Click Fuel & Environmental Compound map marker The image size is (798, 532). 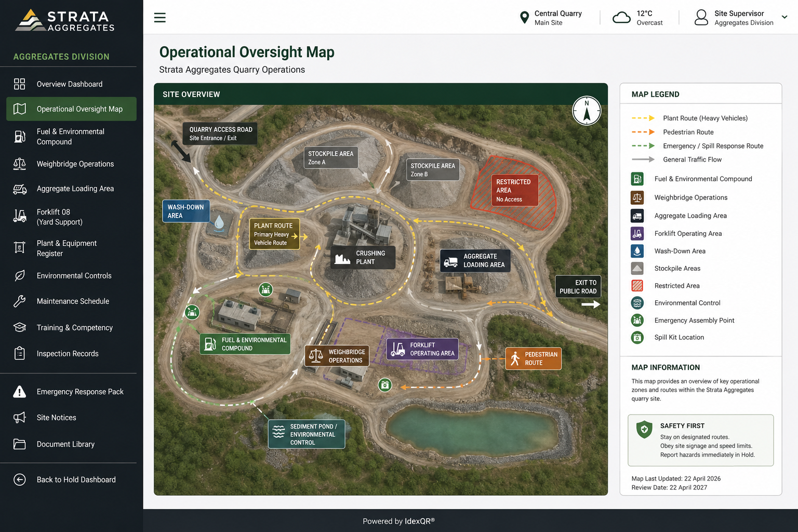tap(245, 344)
